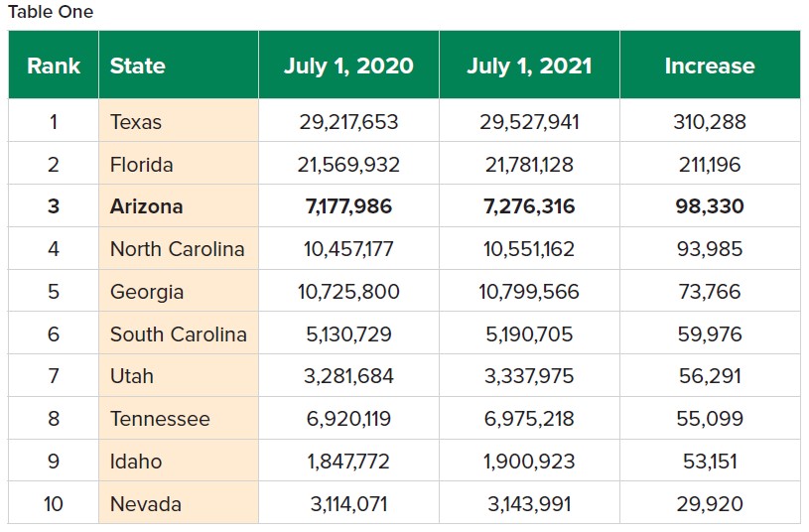This screenshot has width=809, height=532.
Task: Click the Utah state cell
Action: 132,376
